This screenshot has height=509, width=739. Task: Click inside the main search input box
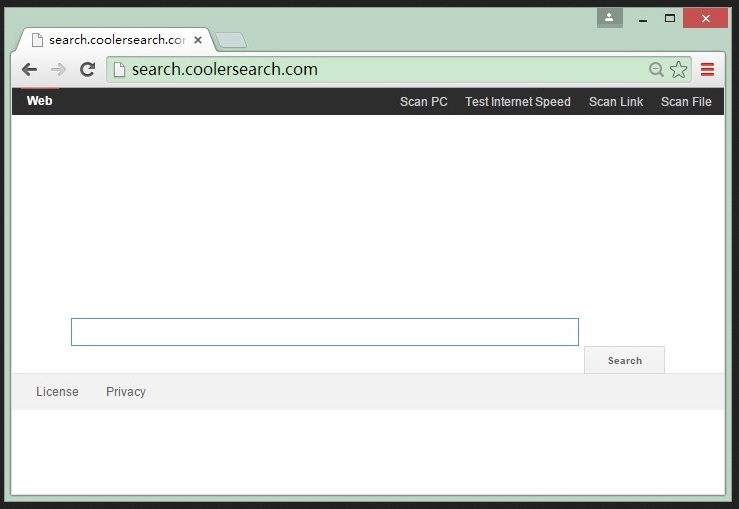[325, 332]
